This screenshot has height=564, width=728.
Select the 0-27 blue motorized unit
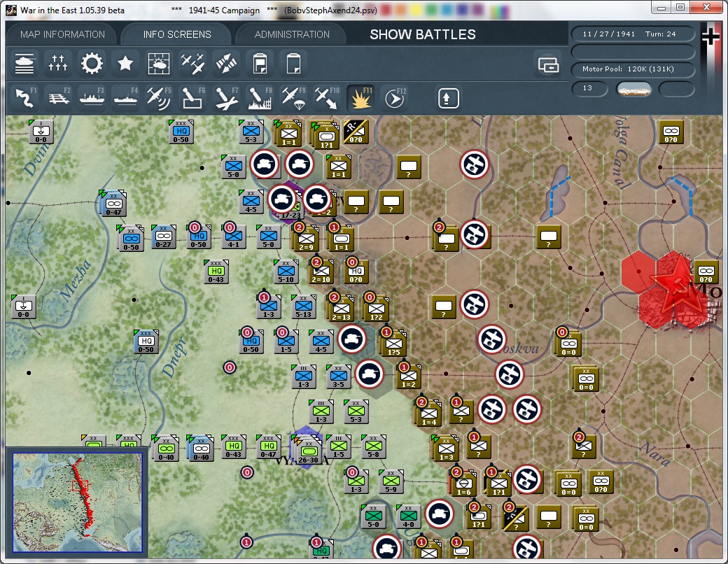(163, 237)
